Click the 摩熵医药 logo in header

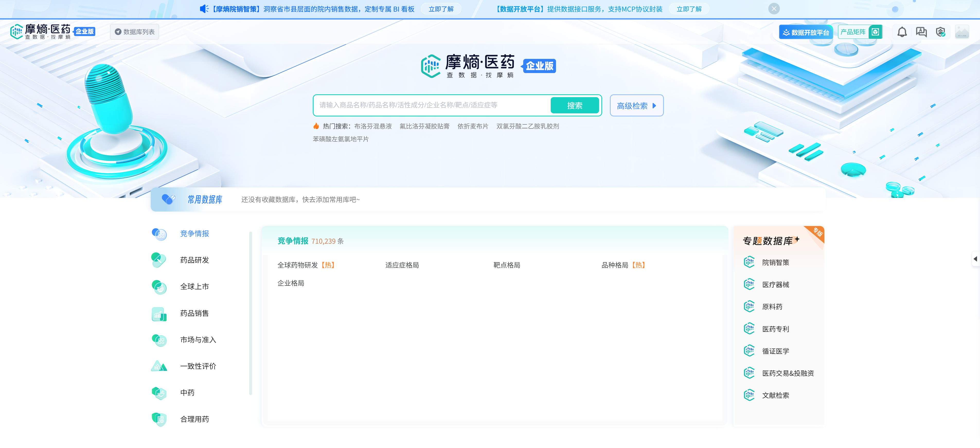[x=52, y=32]
